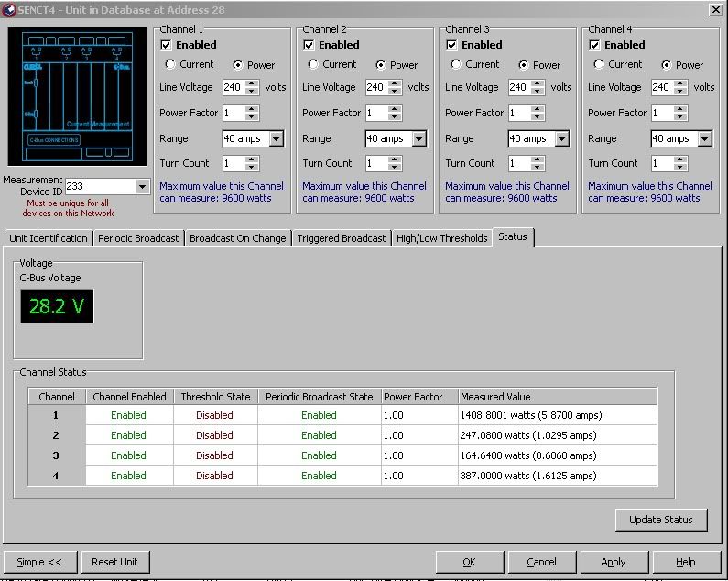
Task: Click Channel 2 Power Factor field
Action: coord(377,113)
